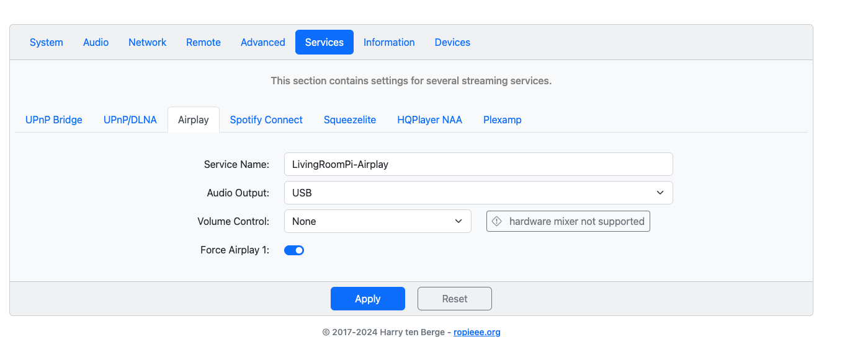Image resolution: width=868 pixels, height=342 pixels.
Task: Open the ropieee.org link
Action: point(477,332)
